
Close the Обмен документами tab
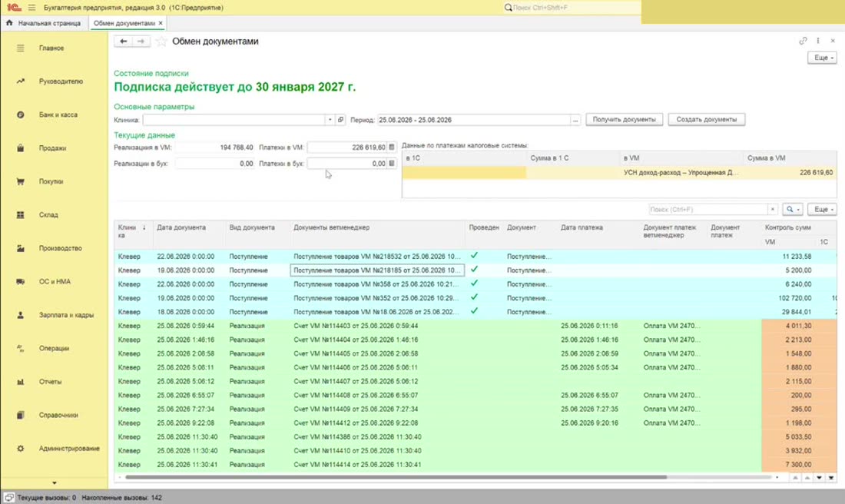point(161,23)
